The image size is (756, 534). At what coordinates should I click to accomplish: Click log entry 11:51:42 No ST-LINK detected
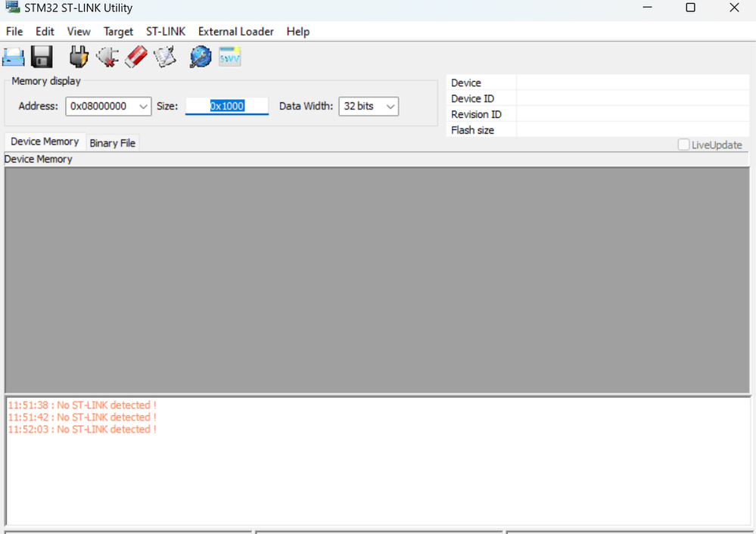pos(82,418)
